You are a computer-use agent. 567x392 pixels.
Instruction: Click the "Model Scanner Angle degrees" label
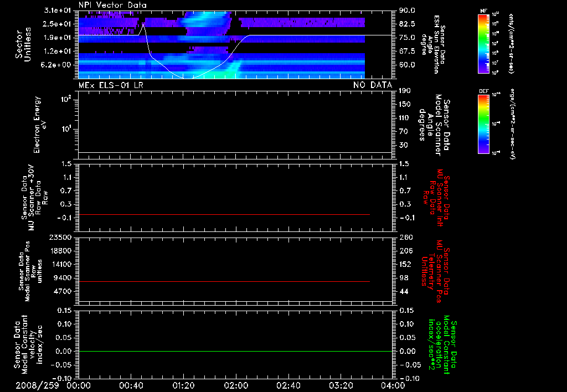435,125
